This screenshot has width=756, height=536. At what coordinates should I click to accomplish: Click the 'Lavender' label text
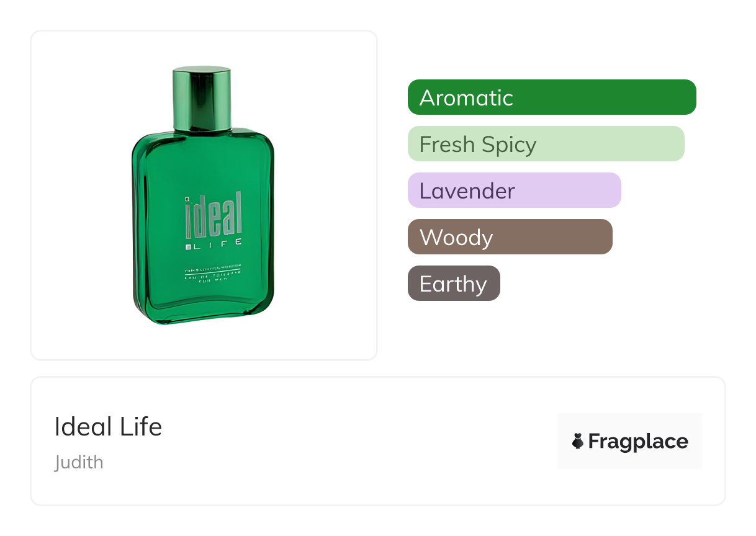coord(467,191)
